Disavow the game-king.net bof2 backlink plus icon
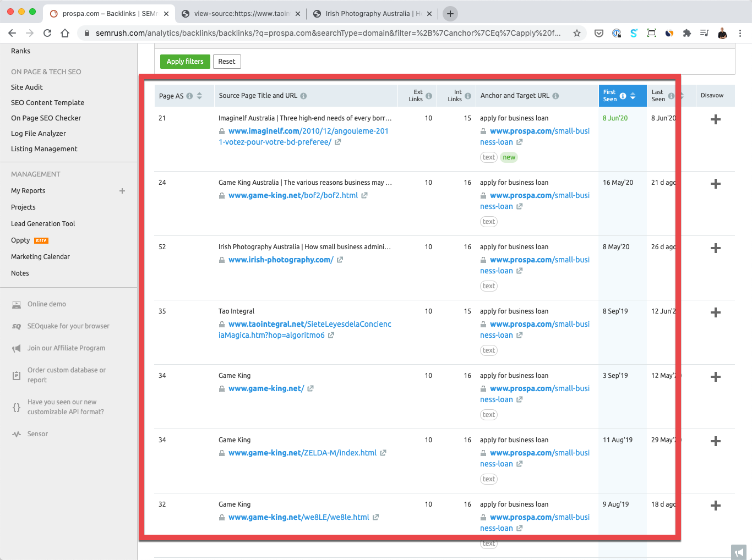This screenshot has height=560, width=752. [x=716, y=184]
